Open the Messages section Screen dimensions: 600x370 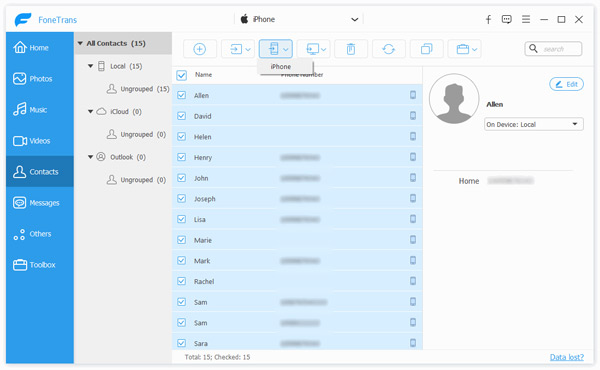tap(40, 203)
